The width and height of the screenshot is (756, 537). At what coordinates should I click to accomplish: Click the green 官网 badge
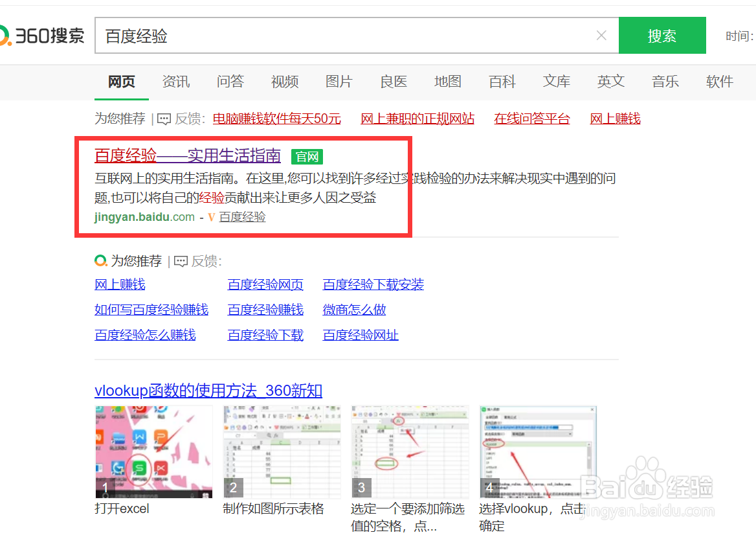(x=307, y=157)
